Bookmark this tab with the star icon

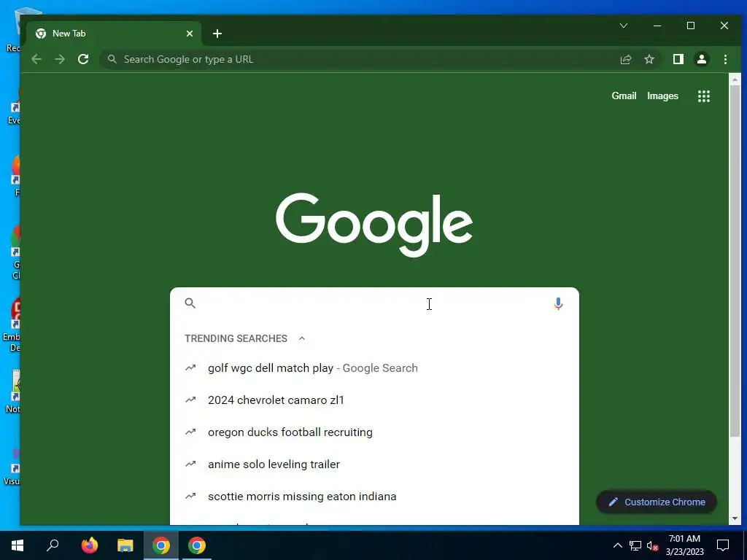click(x=649, y=59)
